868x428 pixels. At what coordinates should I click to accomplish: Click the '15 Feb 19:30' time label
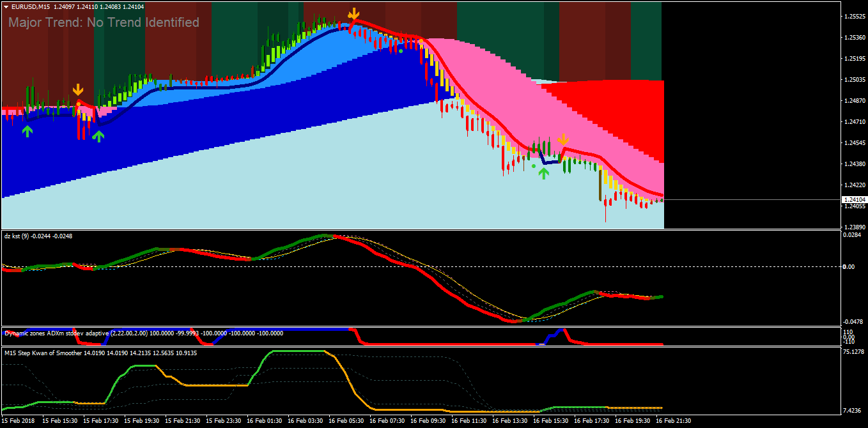[x=142, y=422]
